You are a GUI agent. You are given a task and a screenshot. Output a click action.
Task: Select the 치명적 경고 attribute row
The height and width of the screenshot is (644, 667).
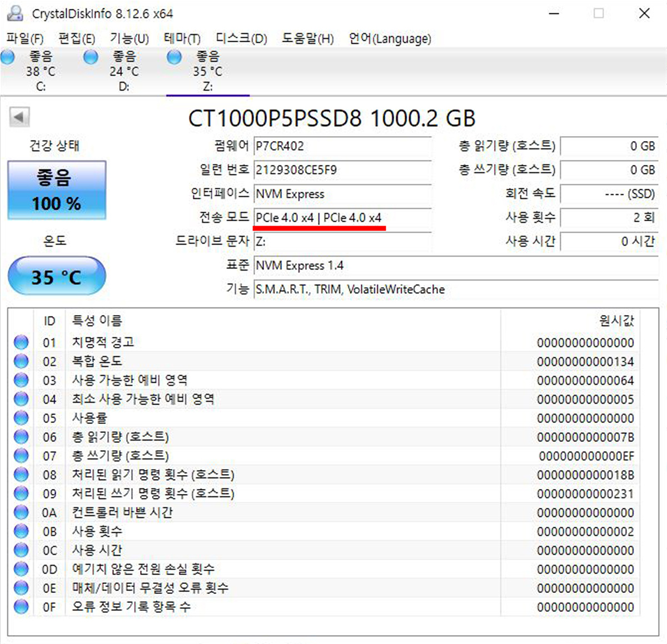tap(324, 342)
